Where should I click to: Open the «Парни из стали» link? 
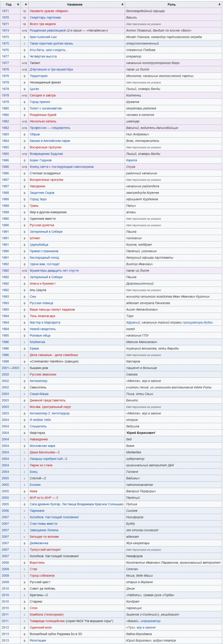(x=41, y=465)
